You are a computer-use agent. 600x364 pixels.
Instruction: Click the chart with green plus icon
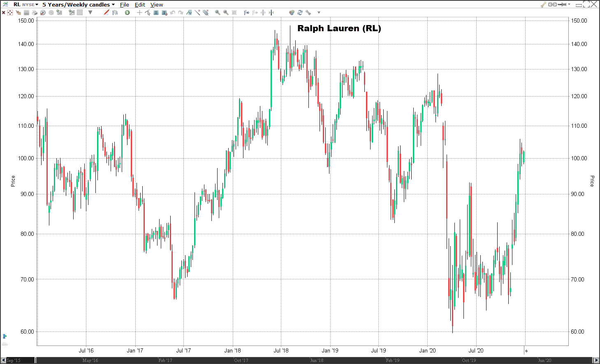[72, 13]
